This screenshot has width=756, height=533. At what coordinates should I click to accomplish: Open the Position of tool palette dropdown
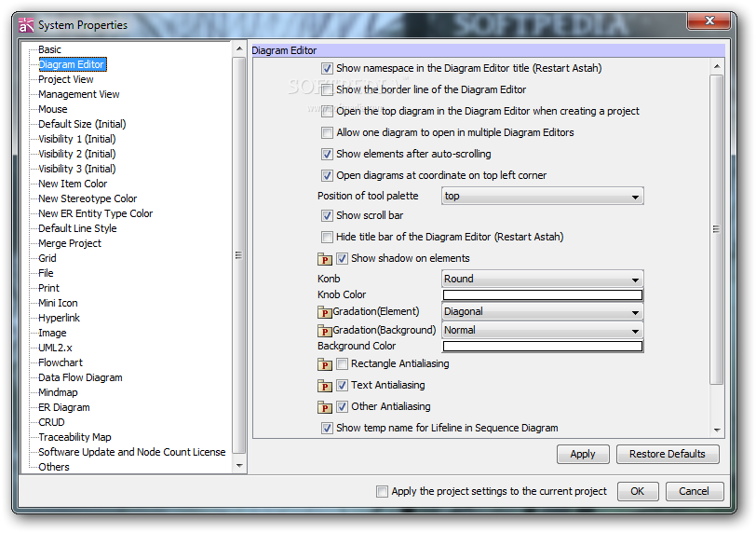tap(543, 197)
